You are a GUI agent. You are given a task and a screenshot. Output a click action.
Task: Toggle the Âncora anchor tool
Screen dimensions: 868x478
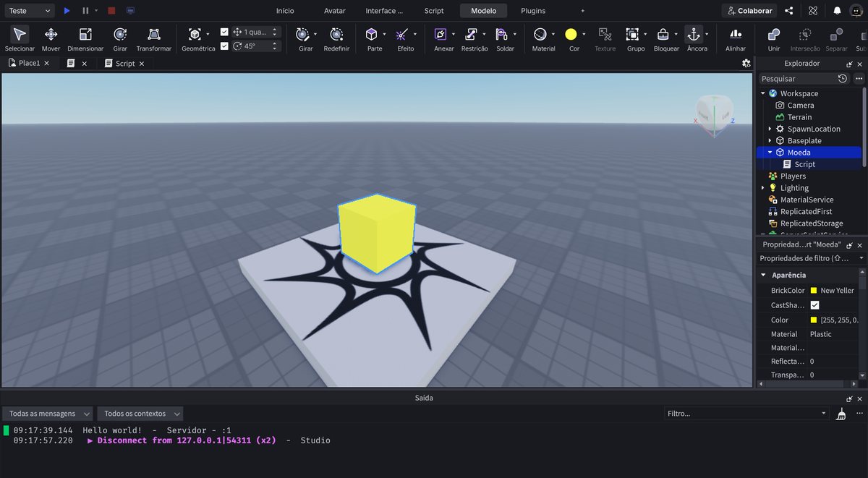point(693,34)
